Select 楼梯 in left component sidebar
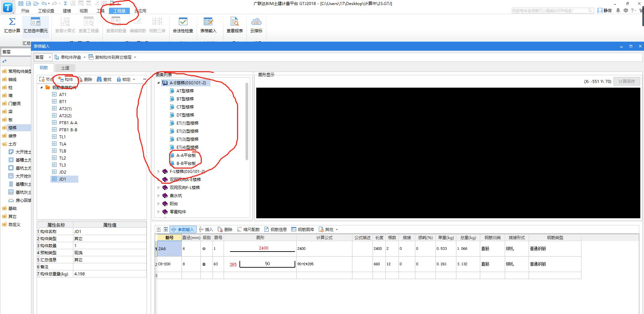Viewport: 644px width, 314px height. point(12,128)
